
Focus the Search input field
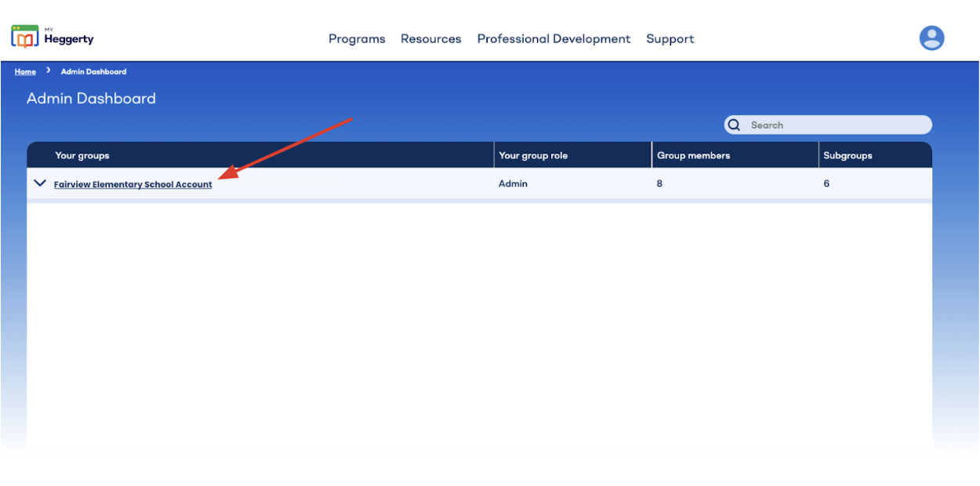(x=835, y=125)
